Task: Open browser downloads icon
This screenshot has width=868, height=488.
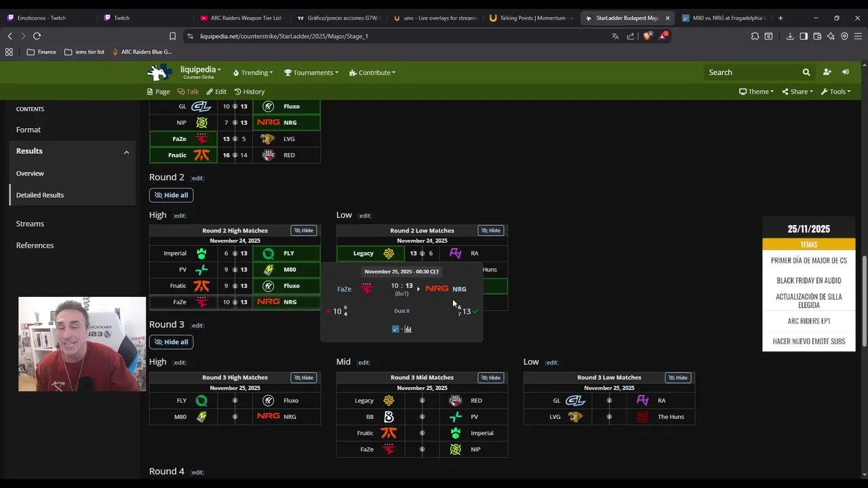Action: pyautogui.click(x=790, y=36)
